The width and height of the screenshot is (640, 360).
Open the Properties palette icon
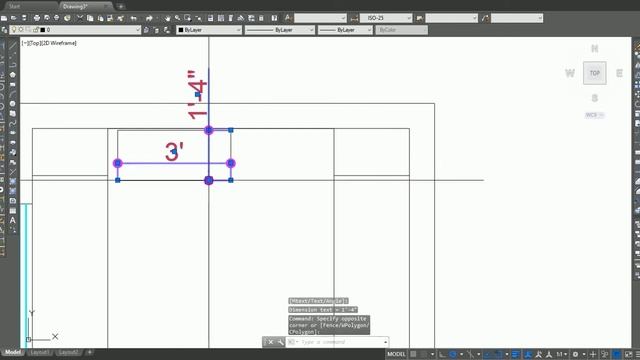tap(211, 18)
